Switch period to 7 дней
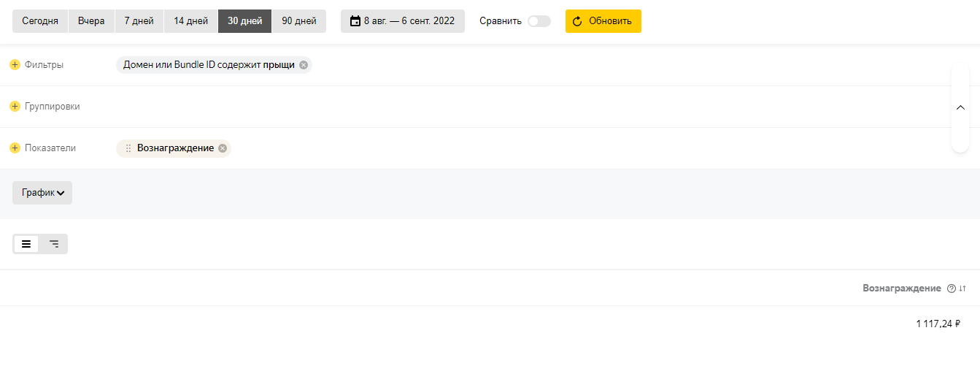Screen dimensions: 980x382 pos(139,21)
